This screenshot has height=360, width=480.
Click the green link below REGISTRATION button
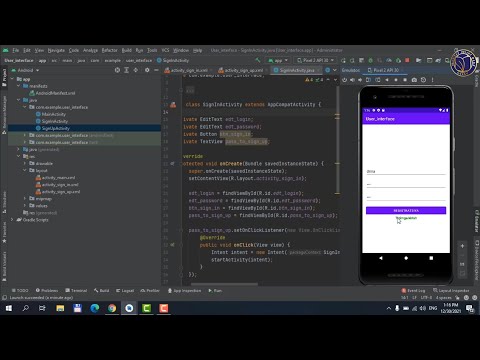(x=406, y=218)
